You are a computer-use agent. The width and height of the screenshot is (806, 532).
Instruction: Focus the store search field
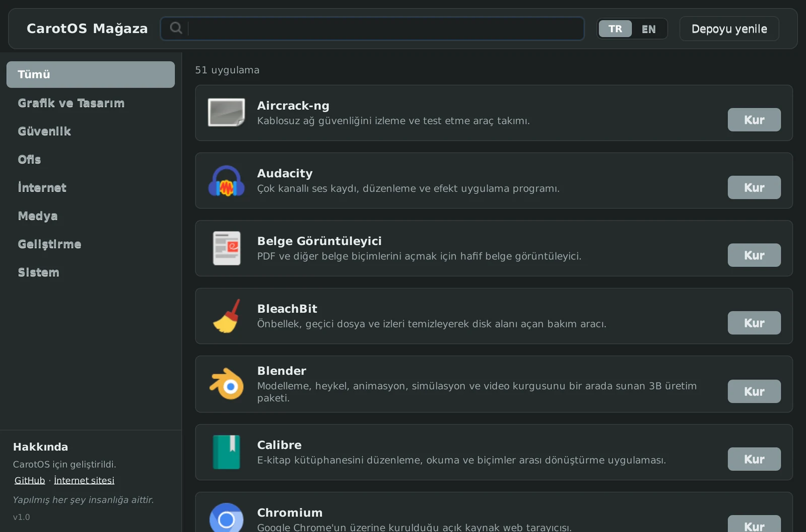(x=372, y=28)
